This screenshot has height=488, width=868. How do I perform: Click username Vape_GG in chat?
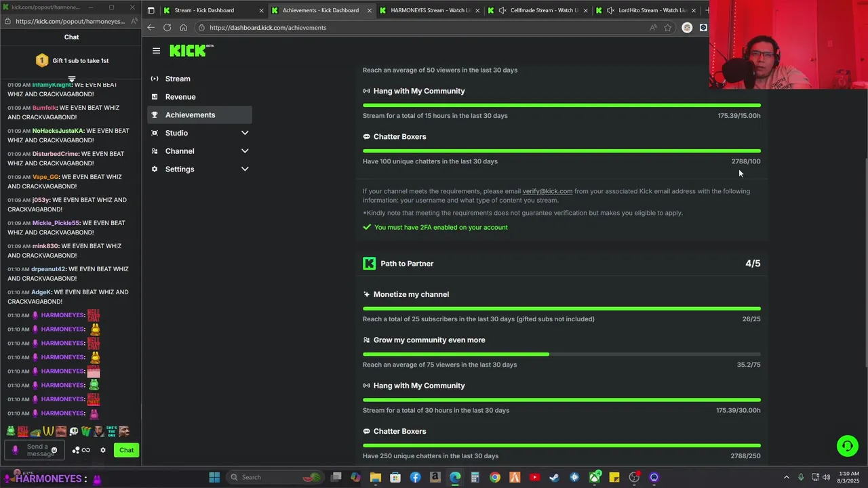pyautogui.click(x=45, y=177)
